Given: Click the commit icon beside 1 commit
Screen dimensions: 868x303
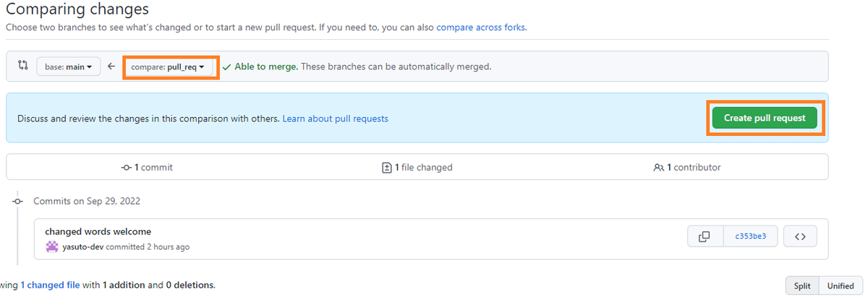Looking at the screenshot, I should coord(127,167).
